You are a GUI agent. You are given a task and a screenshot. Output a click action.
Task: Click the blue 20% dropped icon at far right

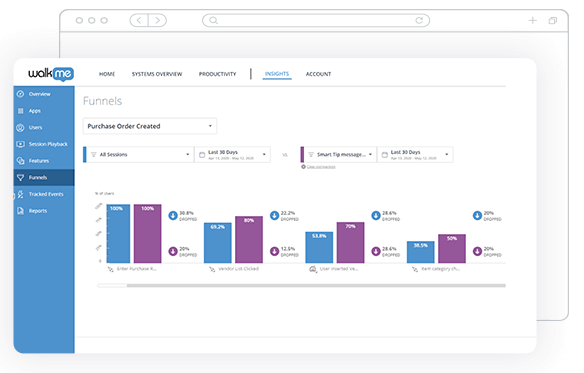[477, 215]
